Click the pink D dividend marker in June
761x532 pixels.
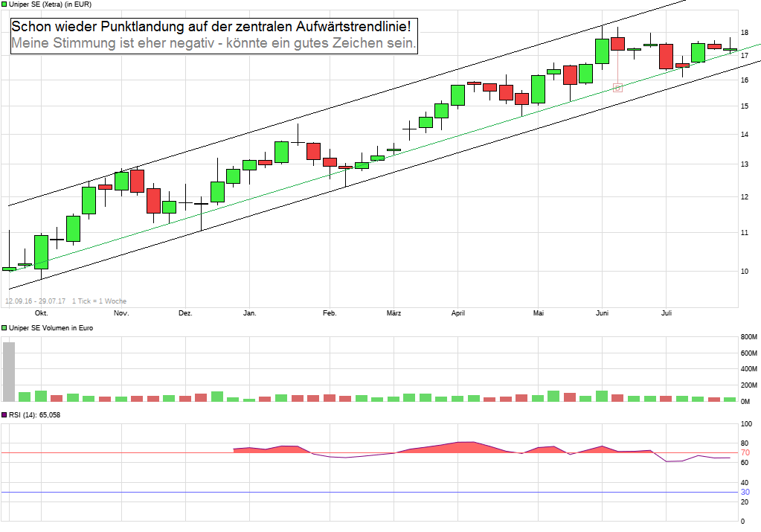coord(618,88)
